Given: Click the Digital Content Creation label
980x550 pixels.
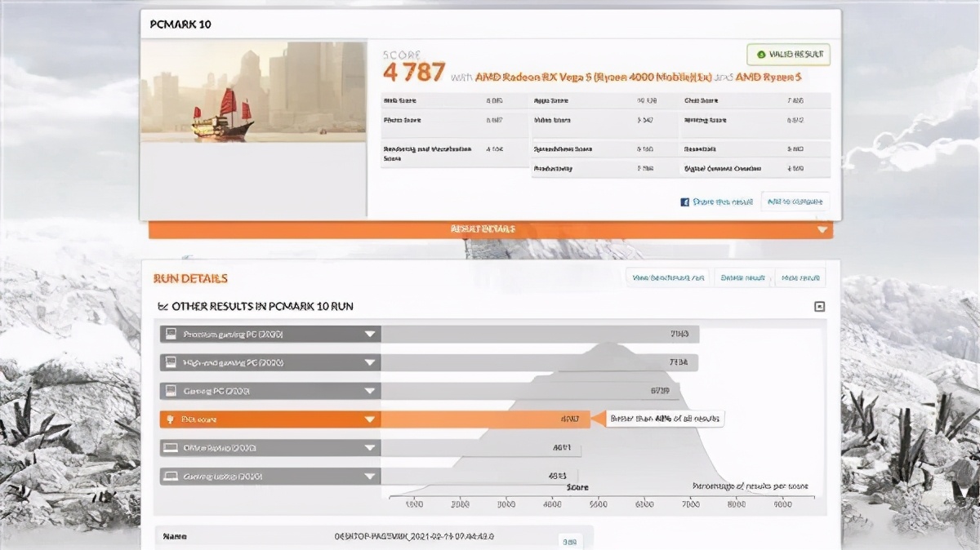Looking at the screenshot, I should click(x=723, y=169).
